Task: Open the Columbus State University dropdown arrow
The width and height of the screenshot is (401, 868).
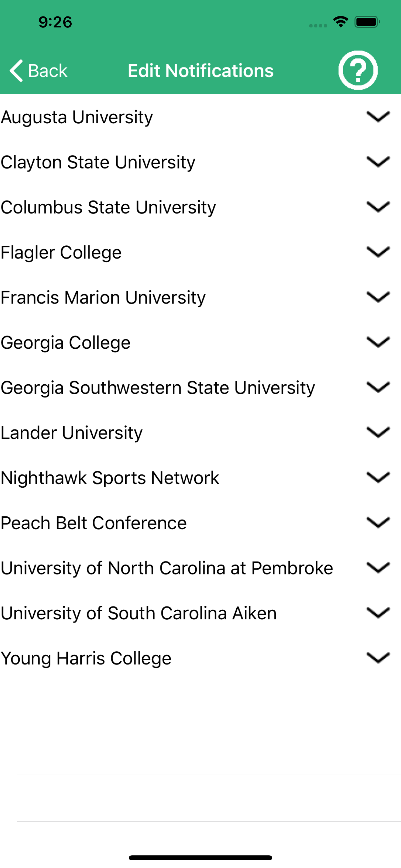Action: 378,207
